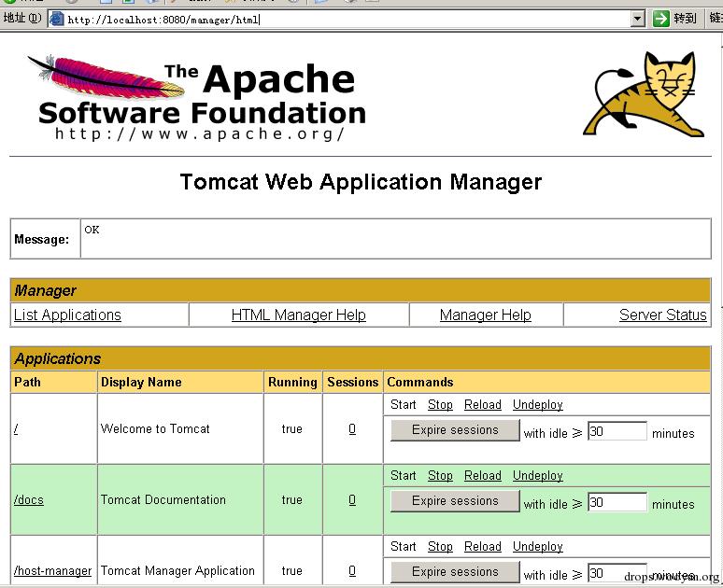Viewport: 723px width, 588px height.
Task: Click the page icon in the address bar
Action: [x=56, y=19]
